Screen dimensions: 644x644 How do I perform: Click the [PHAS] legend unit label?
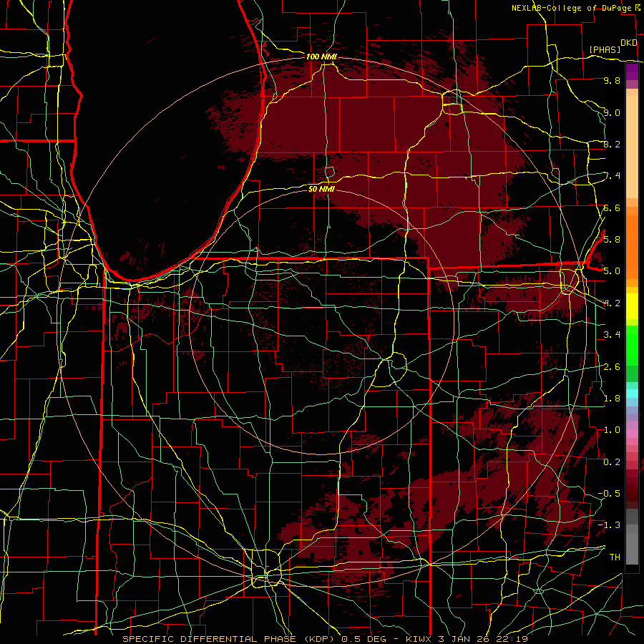pyautogui.click(x=605, y=49)
